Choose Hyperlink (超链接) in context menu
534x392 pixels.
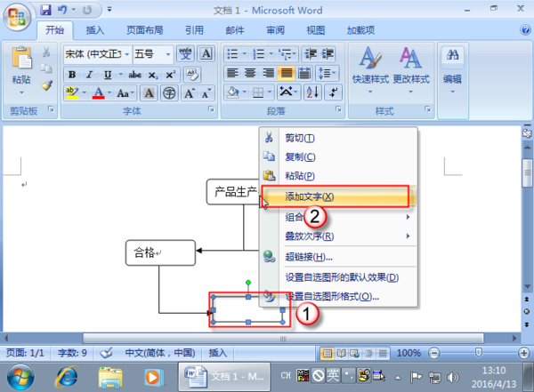[x=338, y=257]
